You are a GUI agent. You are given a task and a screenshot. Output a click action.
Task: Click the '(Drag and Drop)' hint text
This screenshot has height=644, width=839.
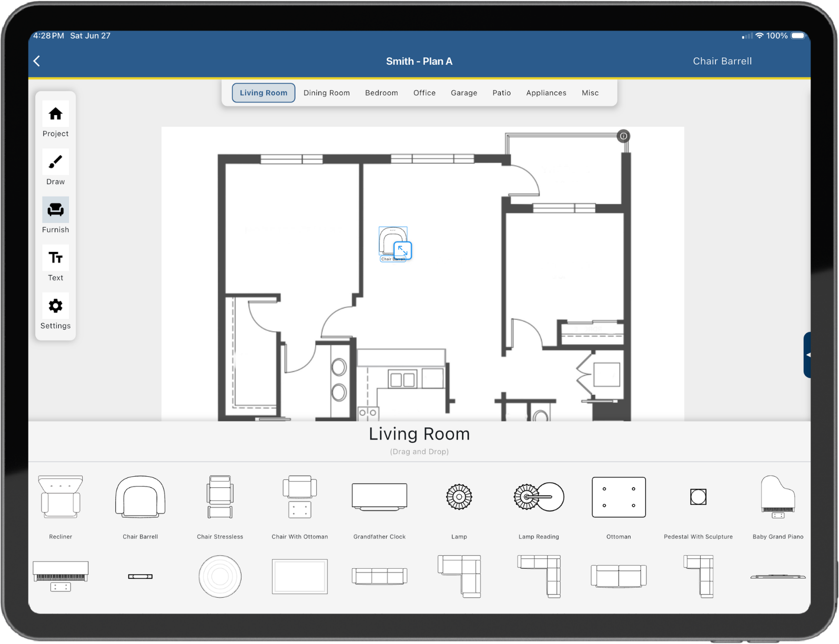pos(419,452)
